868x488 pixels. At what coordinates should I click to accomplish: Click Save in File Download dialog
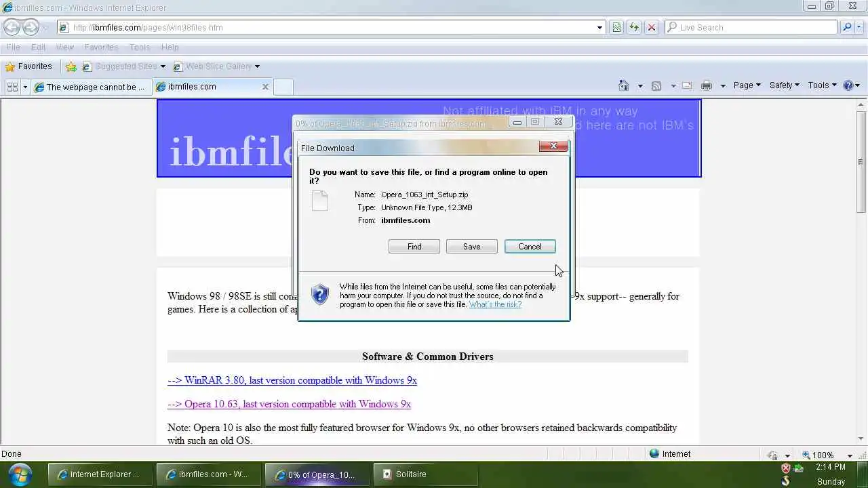[472, 247]
